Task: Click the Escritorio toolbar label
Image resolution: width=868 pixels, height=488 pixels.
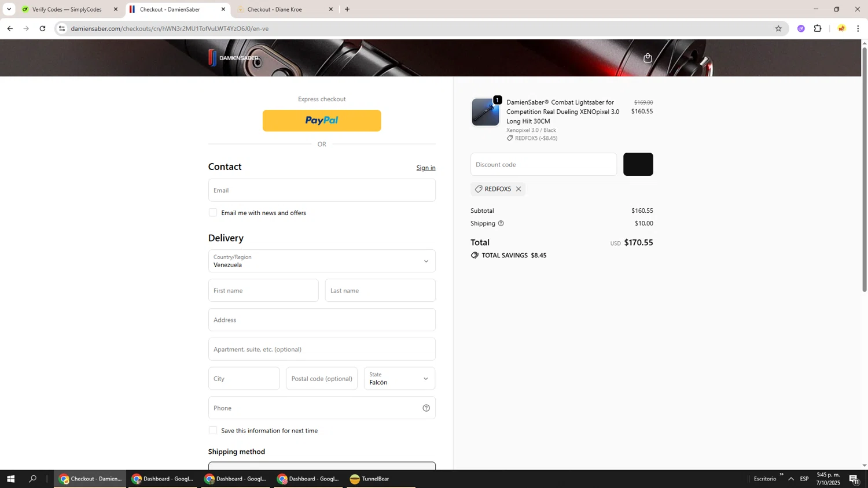Action: (765, 479)
